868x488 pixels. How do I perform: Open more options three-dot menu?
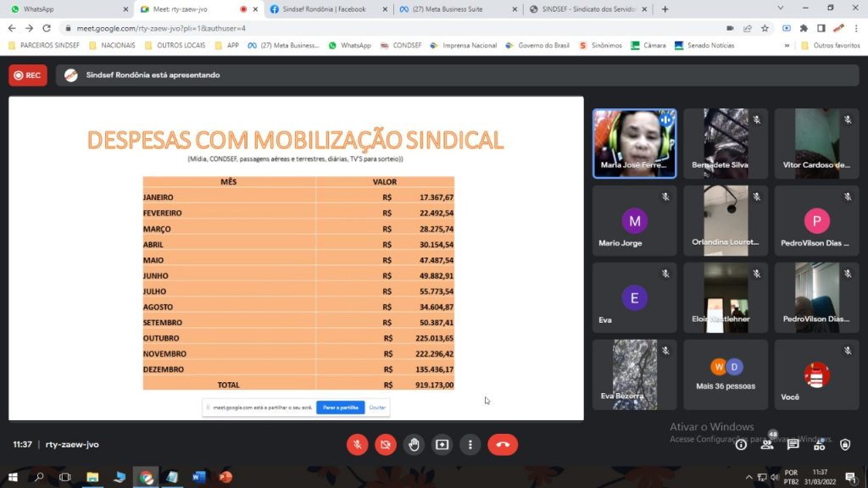tap(470, 444)
